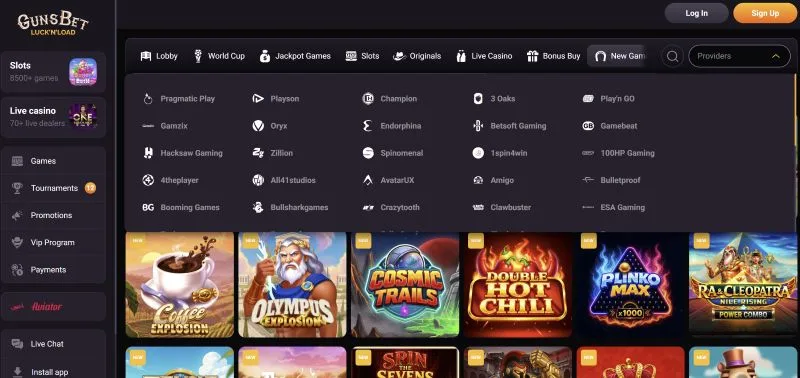Select the Live Casino tab
This screenshot has height=378, width=800.
click(484, 56)
